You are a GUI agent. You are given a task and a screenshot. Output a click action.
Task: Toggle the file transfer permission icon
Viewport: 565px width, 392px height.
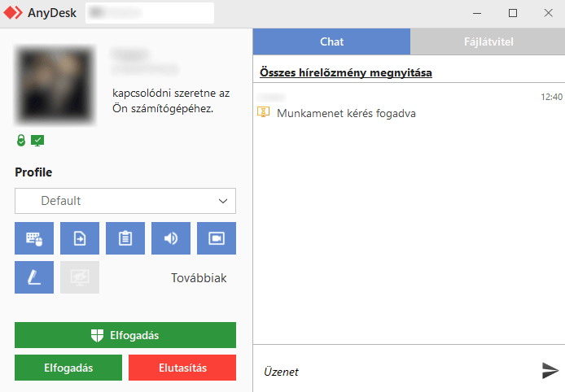[x=80, y=238]
